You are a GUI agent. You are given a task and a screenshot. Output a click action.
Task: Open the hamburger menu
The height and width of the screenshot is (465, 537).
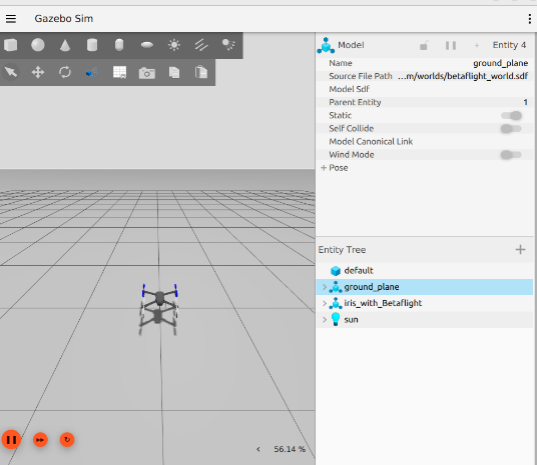coord(11,18)
